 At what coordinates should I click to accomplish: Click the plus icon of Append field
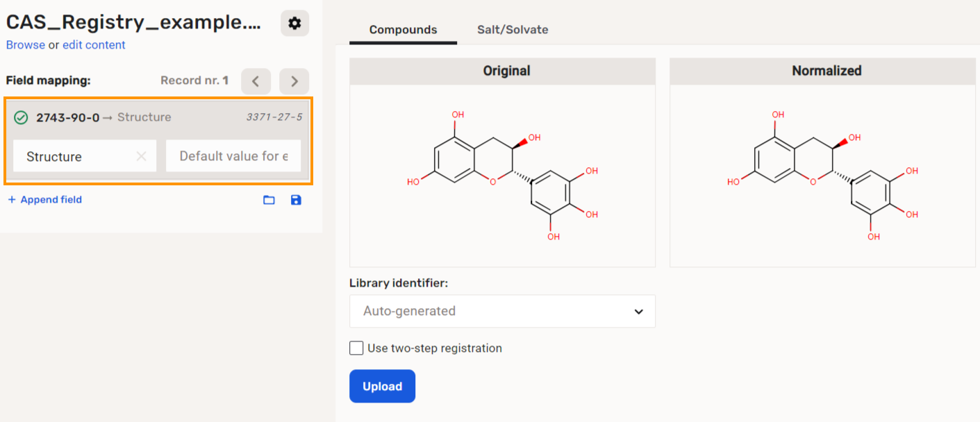[12, 200]
